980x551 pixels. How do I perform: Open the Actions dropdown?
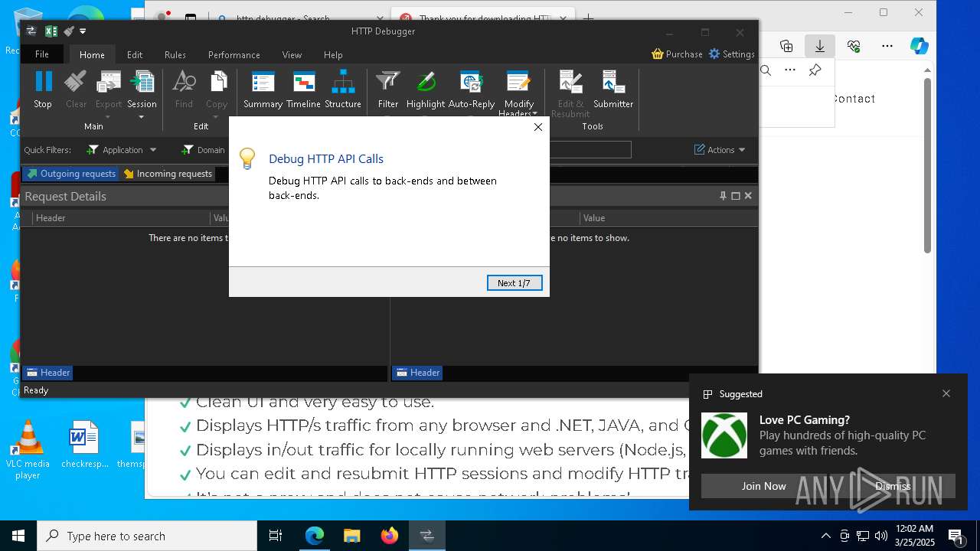click(720, 150)
